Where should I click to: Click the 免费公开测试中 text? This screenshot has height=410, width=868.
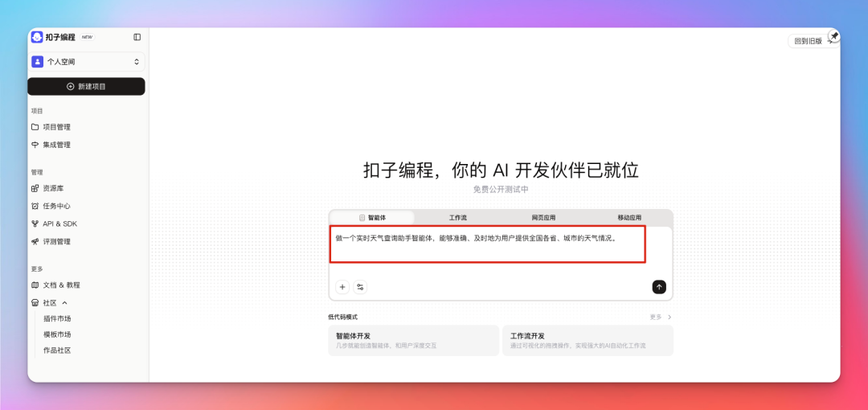coord(501,189)
